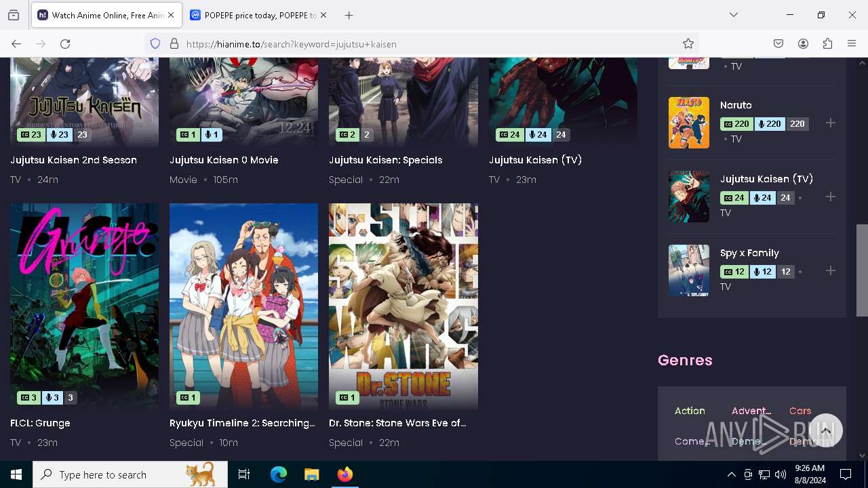Open Task View on the taskbar
This screenshot has height=488, width=868.
tap(244, 474)
